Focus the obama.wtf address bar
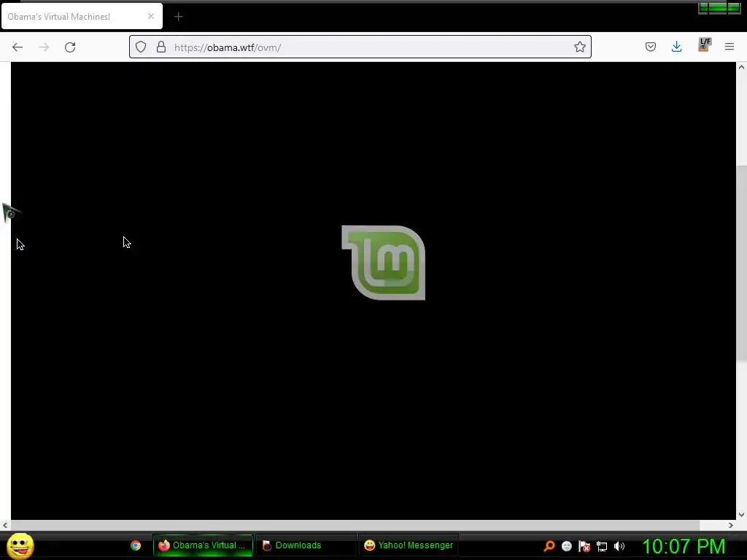Image resolution: width=747 pixels, height=560 pixels. point(360,47)
